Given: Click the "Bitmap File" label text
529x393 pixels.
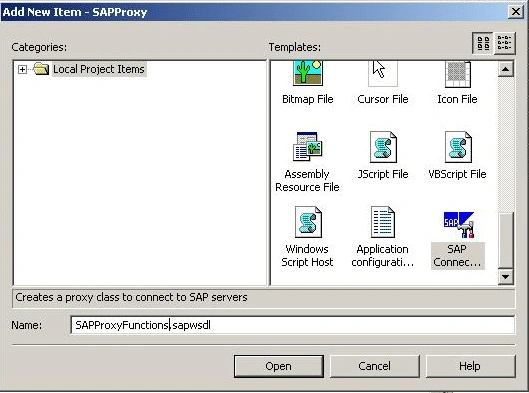Looking at the screenshot, I should click(308, 99).
